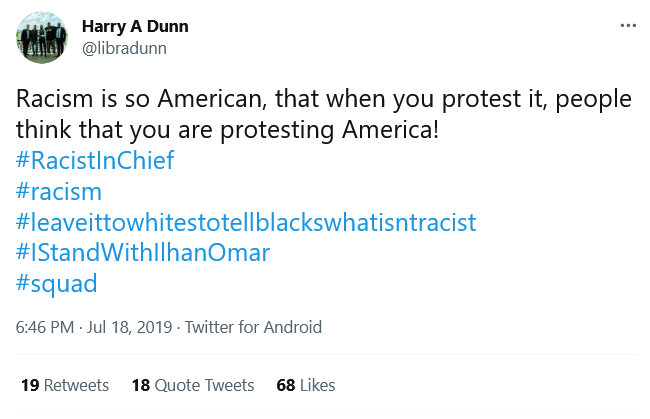Open the more options ellipsis menu

coord(627,25)
